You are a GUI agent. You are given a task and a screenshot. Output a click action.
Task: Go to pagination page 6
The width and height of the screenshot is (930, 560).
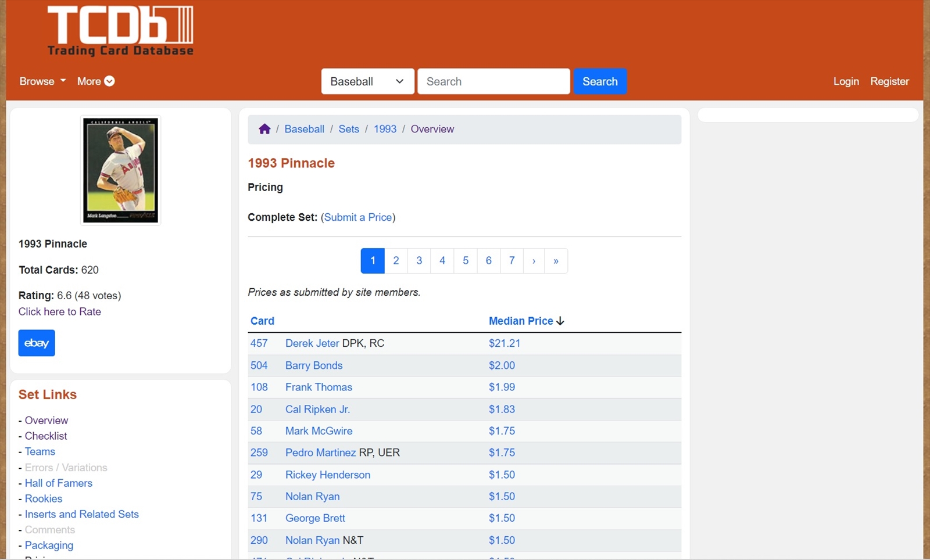(x=489, y=261)
